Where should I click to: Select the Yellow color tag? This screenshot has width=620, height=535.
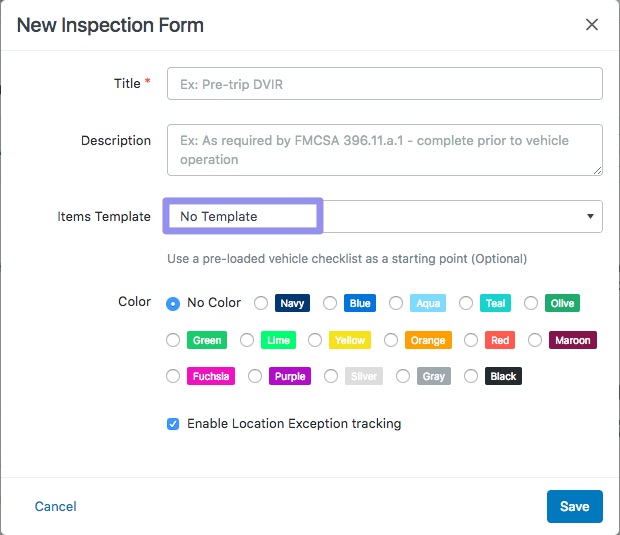350,340
